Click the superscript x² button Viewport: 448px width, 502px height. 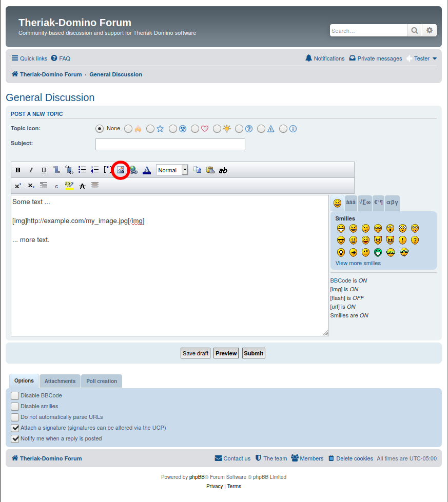(x=18, y=186)
